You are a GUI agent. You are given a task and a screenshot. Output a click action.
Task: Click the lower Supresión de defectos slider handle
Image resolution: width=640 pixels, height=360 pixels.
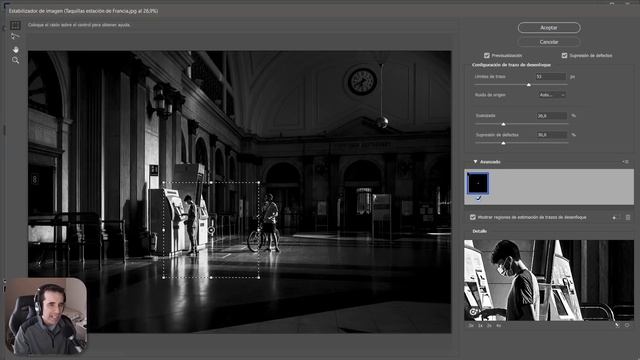[x=503, y=143]
